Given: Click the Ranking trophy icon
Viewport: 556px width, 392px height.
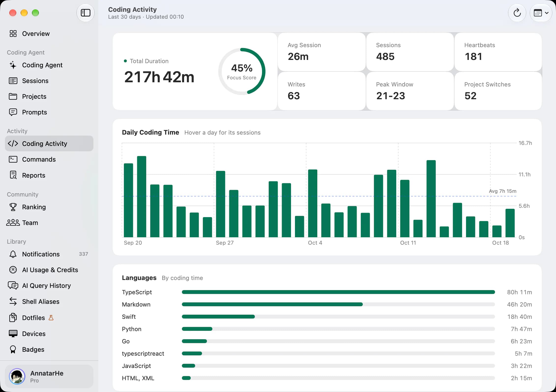Looking at the screenshot, I should (13, 207).
